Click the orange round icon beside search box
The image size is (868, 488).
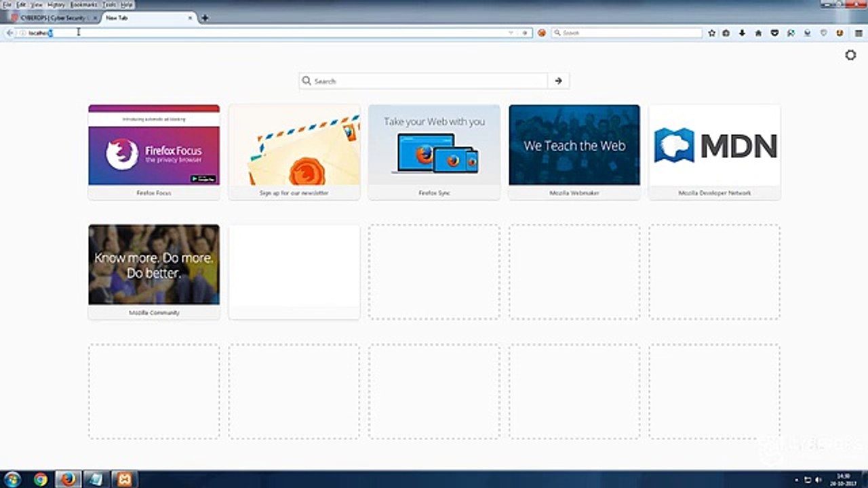point(542,33)
